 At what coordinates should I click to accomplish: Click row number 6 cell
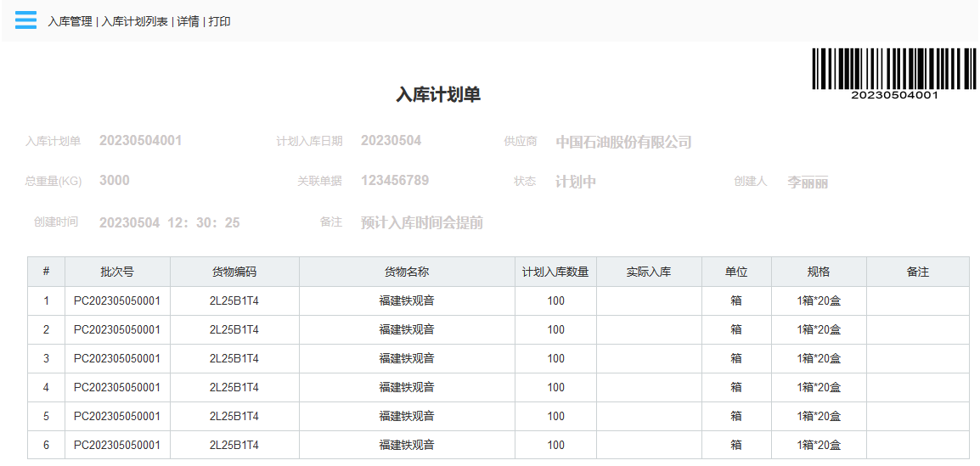pos(46,445)
